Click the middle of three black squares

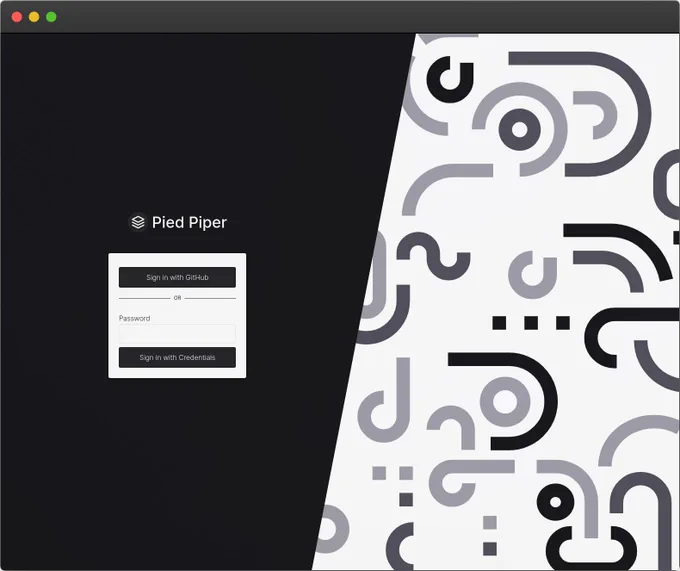click(x=531, y=323)
